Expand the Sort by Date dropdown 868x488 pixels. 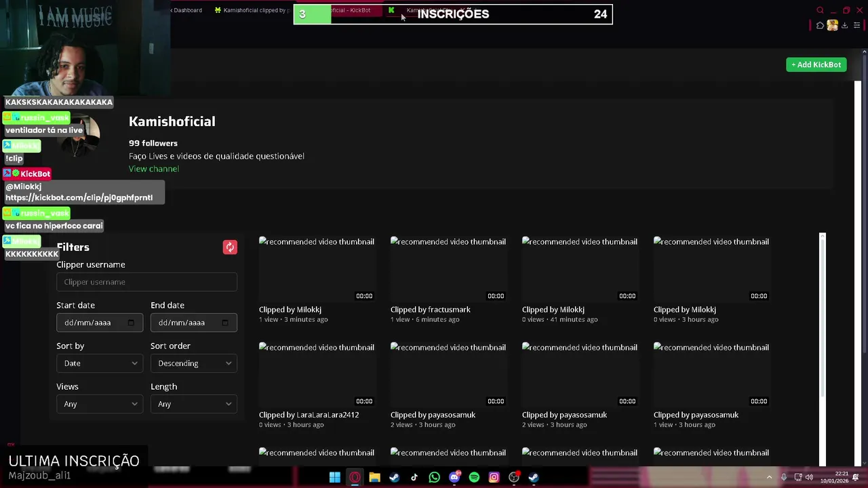click(x=100, y=363)
